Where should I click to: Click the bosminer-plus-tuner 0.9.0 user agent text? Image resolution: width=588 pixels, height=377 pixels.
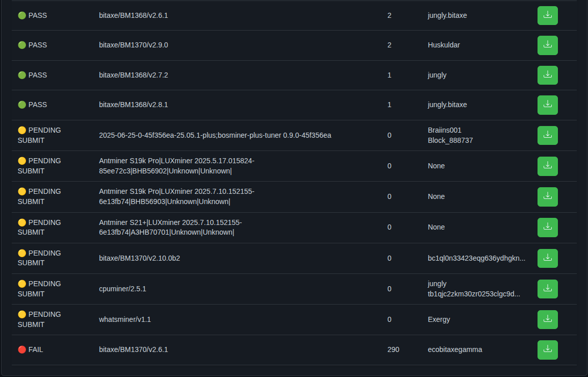click(x=215, y=135)
